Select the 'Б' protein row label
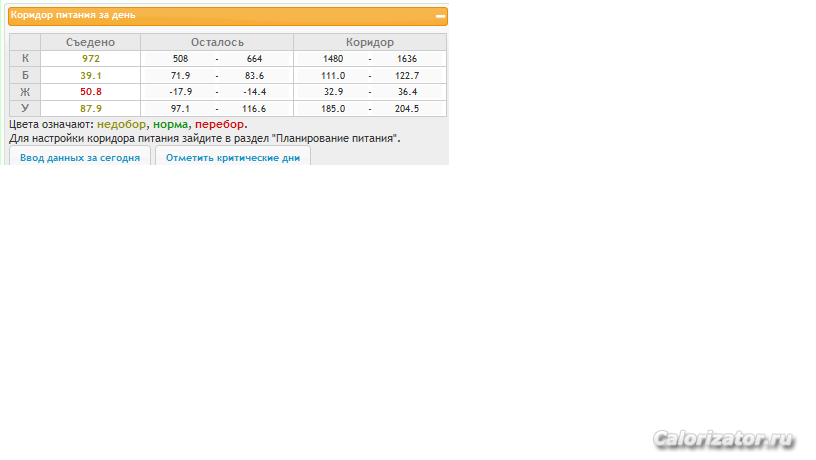This screenshot has width=816, height=460. [25, 76]
